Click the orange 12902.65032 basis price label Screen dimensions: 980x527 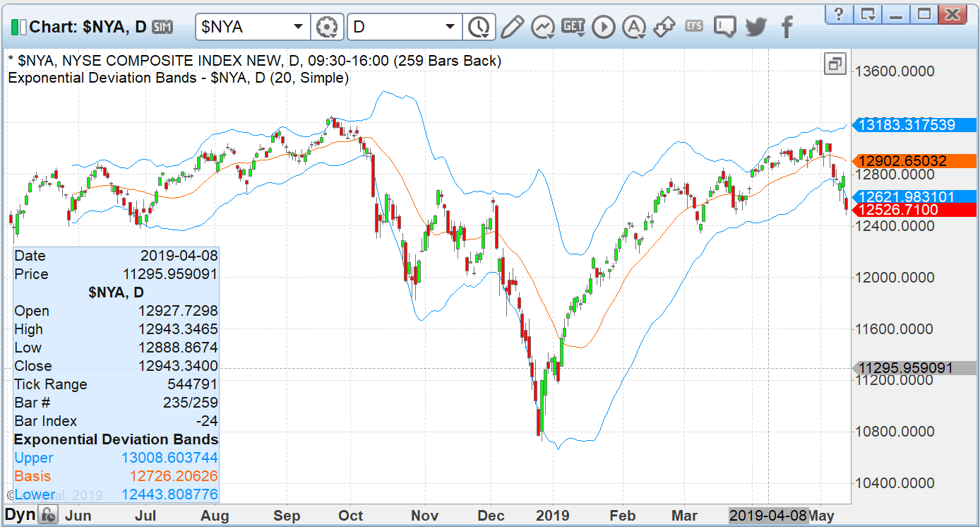(915, 161)
